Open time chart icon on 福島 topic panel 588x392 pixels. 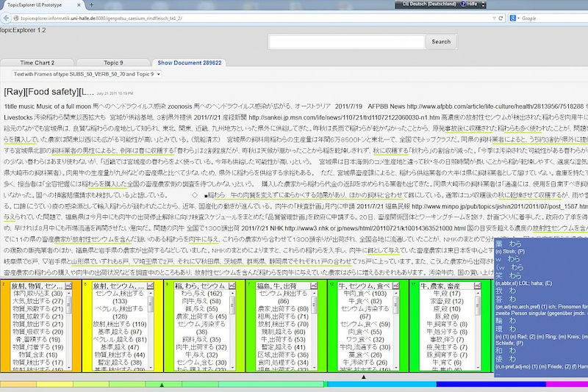(x=314, y=284)
